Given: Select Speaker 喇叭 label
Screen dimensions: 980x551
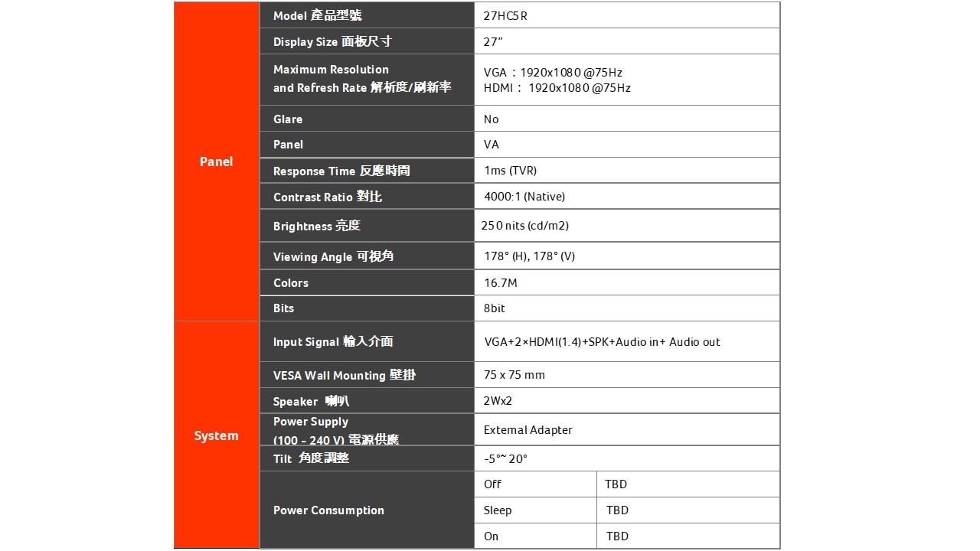Looking at the screenshot, I should click(312, 401).
